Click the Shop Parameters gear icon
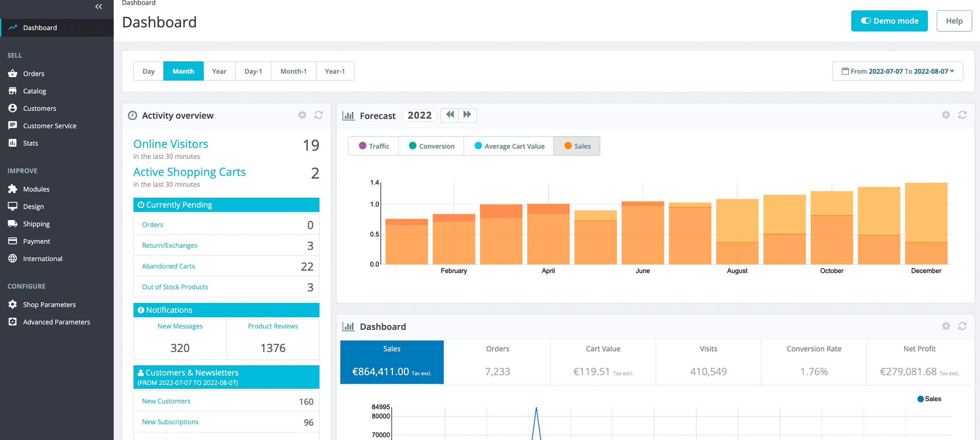 click(13, 305)
